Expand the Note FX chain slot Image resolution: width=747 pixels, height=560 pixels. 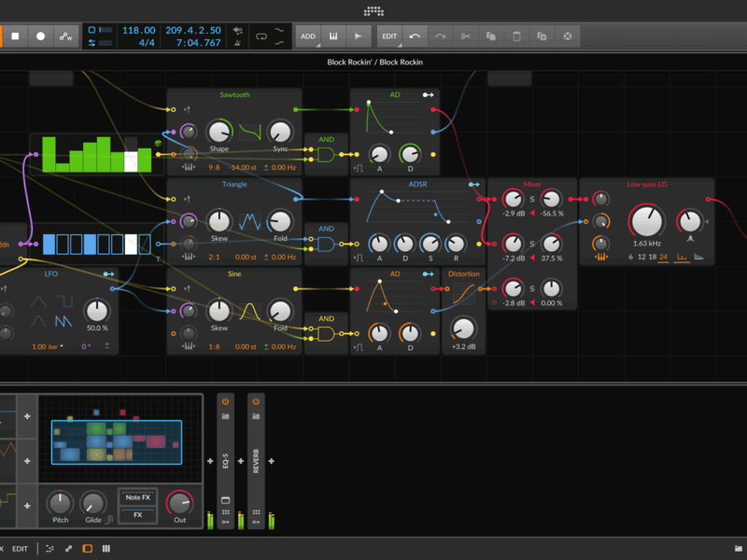(137, 498)
